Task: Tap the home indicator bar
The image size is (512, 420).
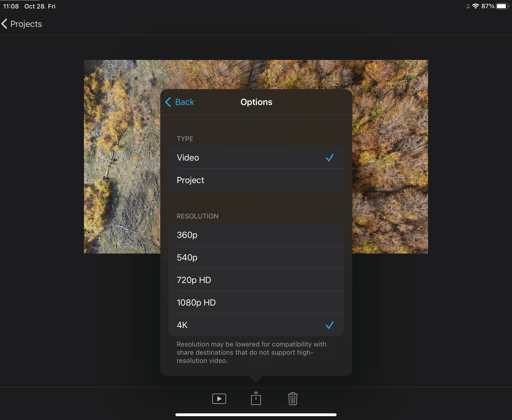Action: tap(256, 415)
